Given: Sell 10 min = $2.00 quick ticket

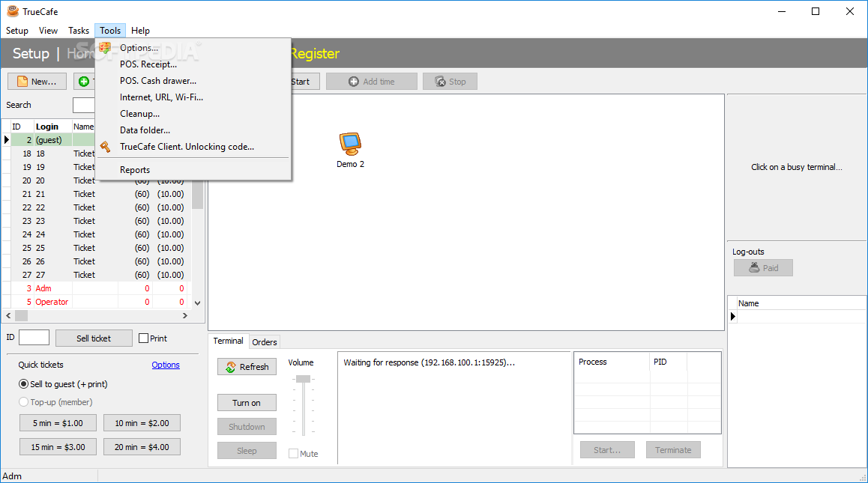Looking at the screenshot, I should [142, 422].
